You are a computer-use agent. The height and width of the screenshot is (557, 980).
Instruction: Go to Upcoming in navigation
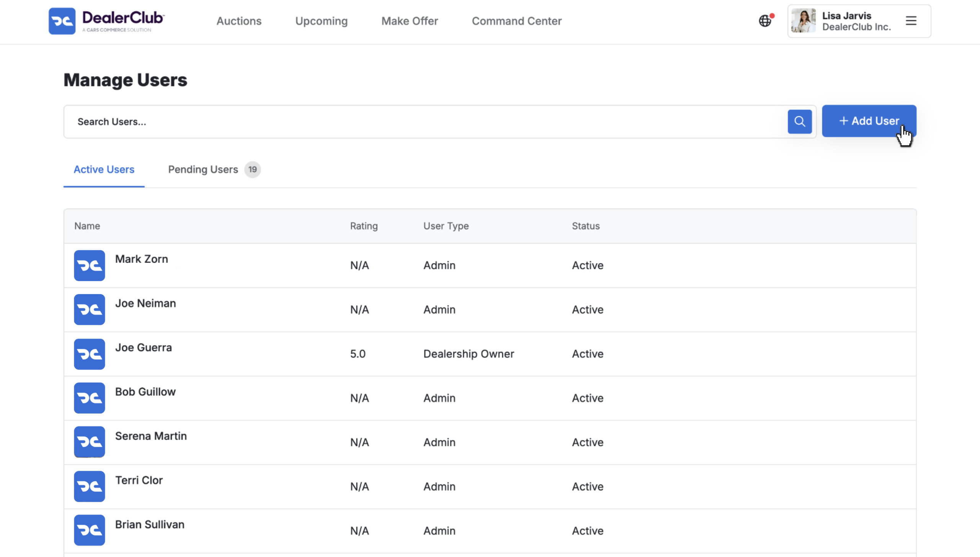pos(322,21)
